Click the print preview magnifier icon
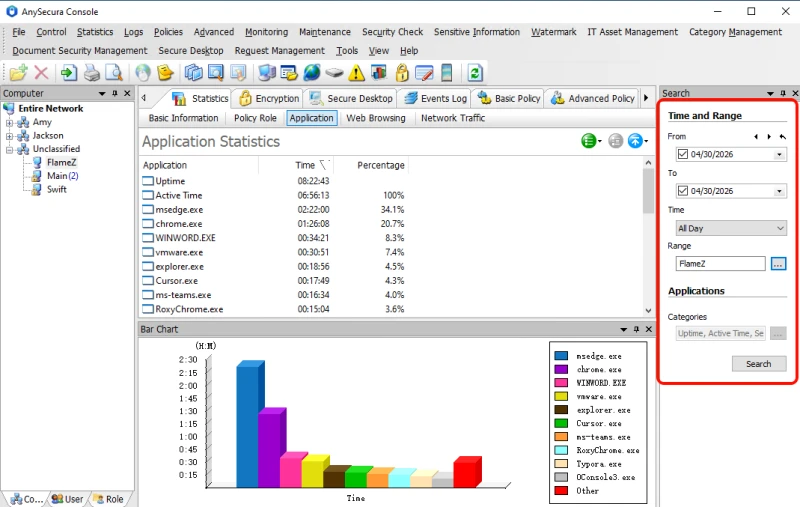 114,73
